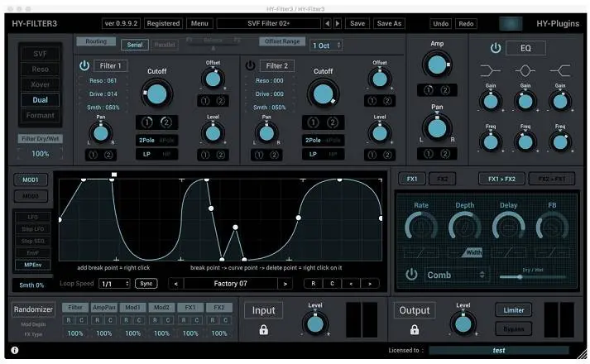Screen dimensions: 590x364
Task: Toggle the Sync button for loop speed
Action: (146, 284)
